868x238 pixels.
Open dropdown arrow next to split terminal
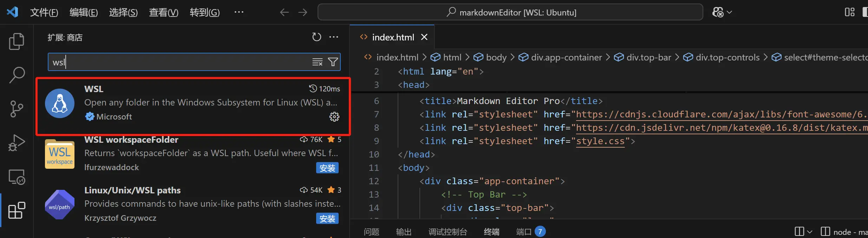coord(809,232)
